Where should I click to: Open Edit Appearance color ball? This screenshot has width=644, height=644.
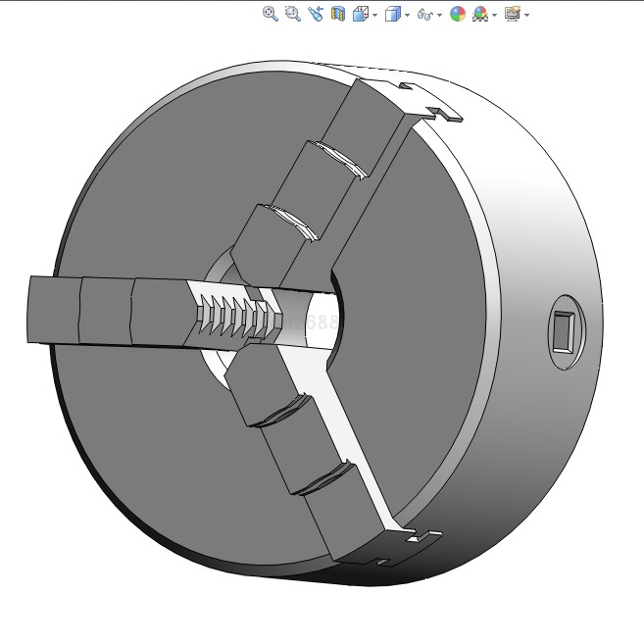[457, 14]
